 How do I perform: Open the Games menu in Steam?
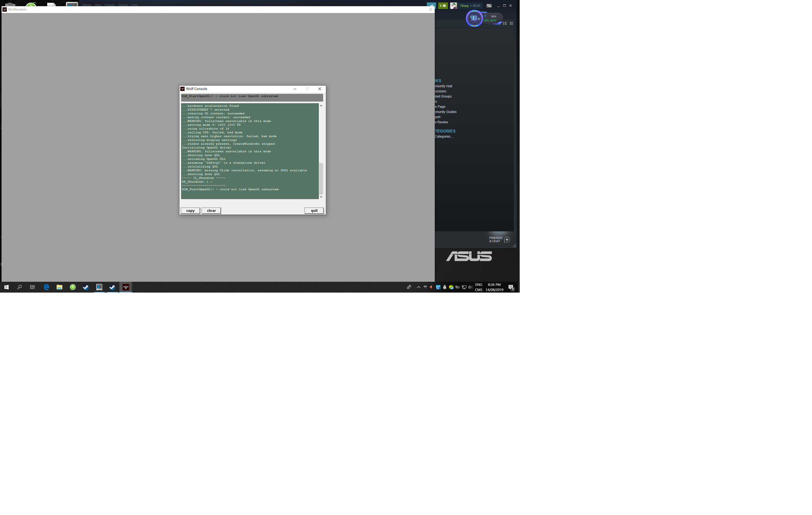(x=123, y=5)
